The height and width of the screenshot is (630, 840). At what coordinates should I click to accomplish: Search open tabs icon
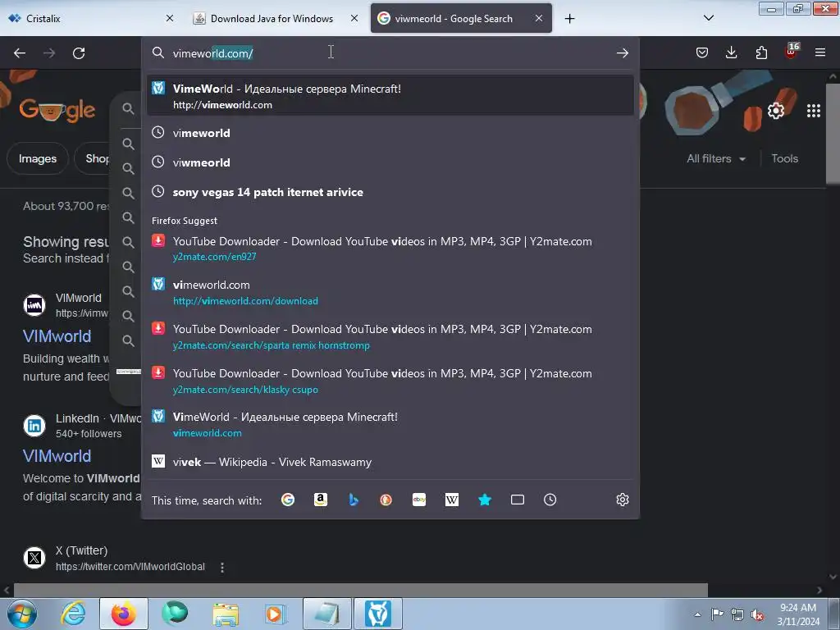pos(518,500)
